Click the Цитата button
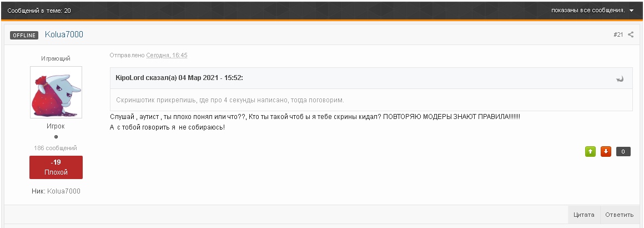This screenshot has width=644, height=228. point(583,215)
